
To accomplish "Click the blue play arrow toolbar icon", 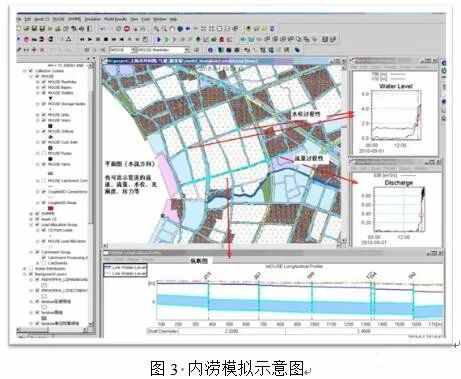I will click(x=159, y=39).
